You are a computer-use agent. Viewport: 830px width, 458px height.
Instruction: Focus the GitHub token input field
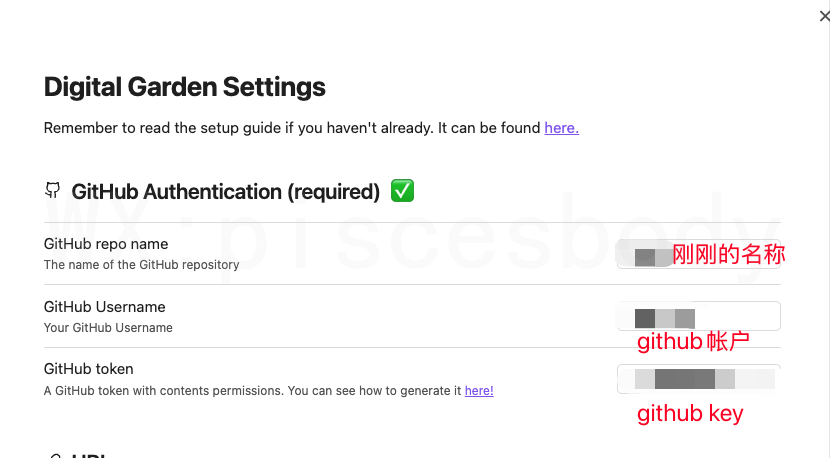(699, 379)
